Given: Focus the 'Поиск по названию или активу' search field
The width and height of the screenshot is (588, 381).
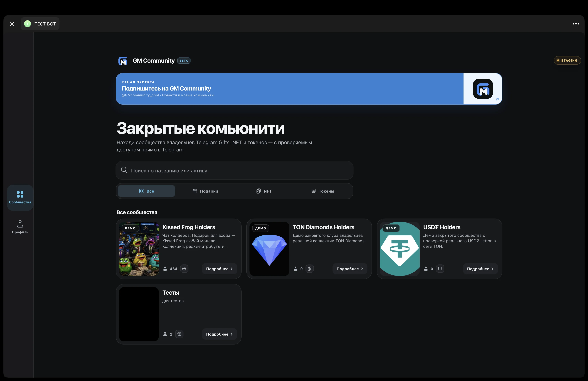Looking at the screenshot, I should [x=235, y=170].
